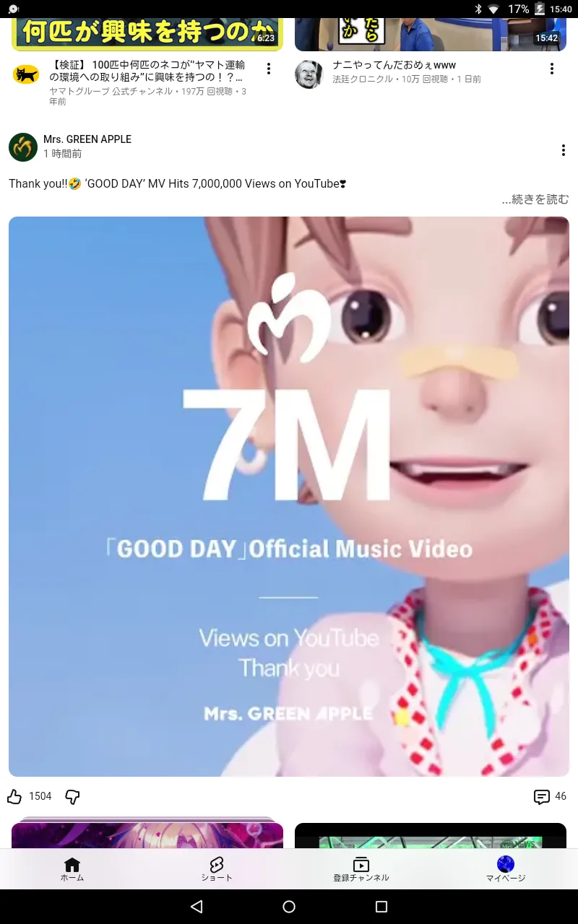This screenshot has height=924, width=578.
Task: Open the 法廷クロニクル channel avatar
Action: pyautogui.click(x=309, y=74)
